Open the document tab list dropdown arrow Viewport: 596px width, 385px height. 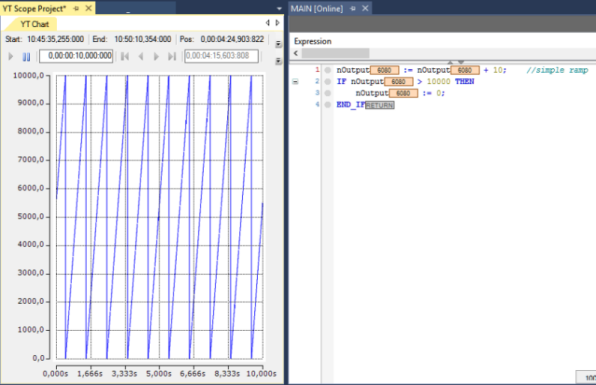279,8
